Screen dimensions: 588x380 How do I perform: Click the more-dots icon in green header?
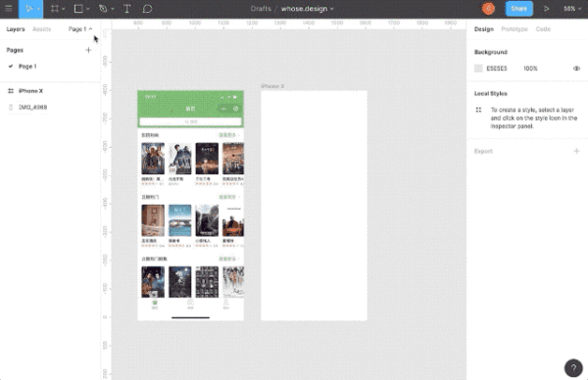pyautogui.click(x=223, y=109)
